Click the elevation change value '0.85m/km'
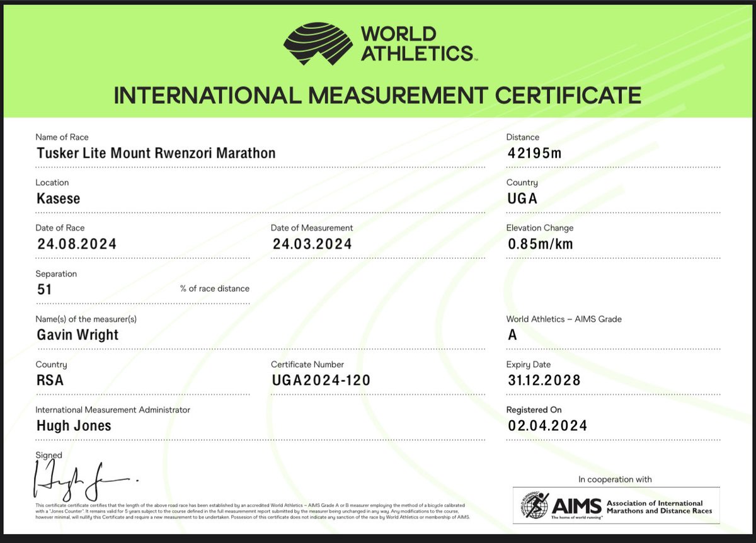756x543 pixels. [541, 244]
